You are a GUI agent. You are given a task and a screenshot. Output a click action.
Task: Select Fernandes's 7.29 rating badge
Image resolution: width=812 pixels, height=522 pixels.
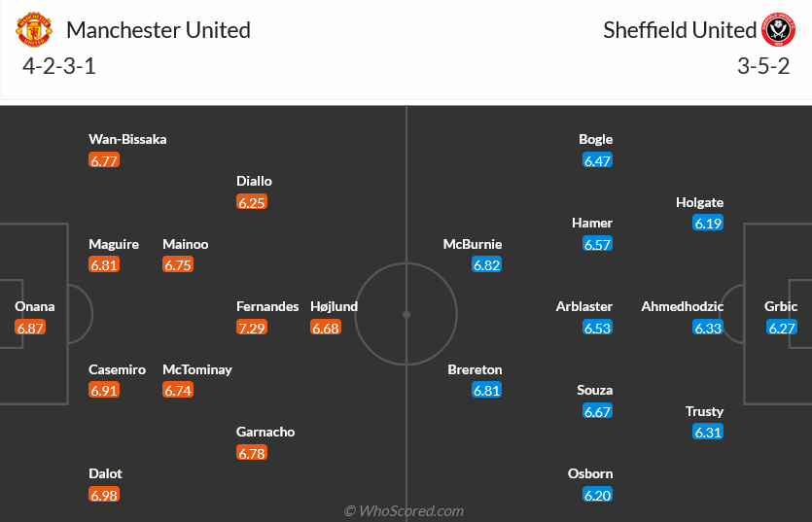click(252, 328)
